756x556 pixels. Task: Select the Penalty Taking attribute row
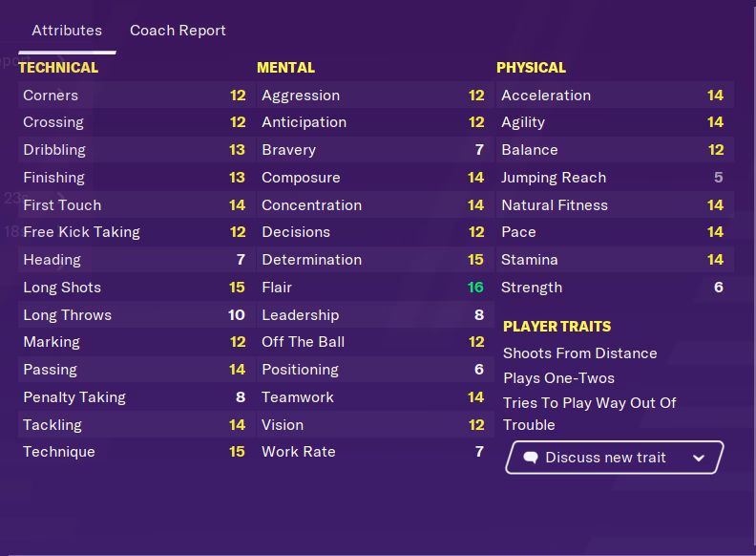click(134, 397)
